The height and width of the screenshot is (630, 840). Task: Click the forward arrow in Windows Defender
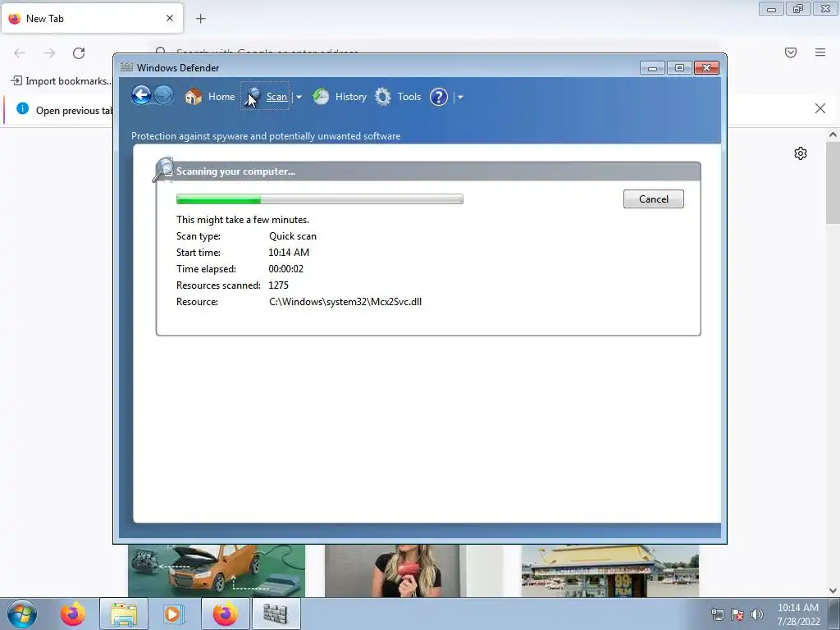click(x=164, y=96)
